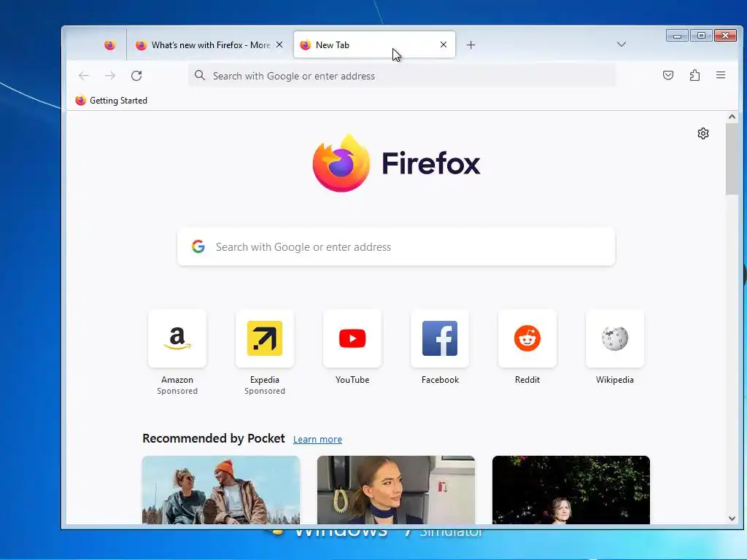Open the Expedia sponsored shortcut
Viewport: 747px width, 560px height.
point(265,338)
